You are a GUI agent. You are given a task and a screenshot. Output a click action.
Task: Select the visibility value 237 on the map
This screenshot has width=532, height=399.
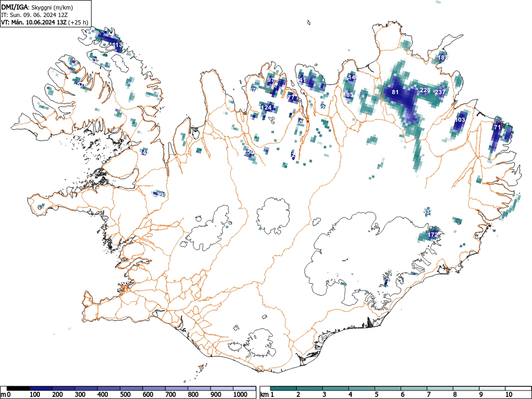[x=440, y=92]
